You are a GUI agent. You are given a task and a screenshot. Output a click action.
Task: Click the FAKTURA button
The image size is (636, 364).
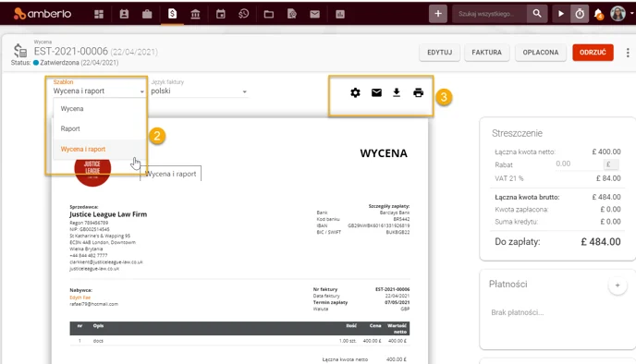(486, 53)
